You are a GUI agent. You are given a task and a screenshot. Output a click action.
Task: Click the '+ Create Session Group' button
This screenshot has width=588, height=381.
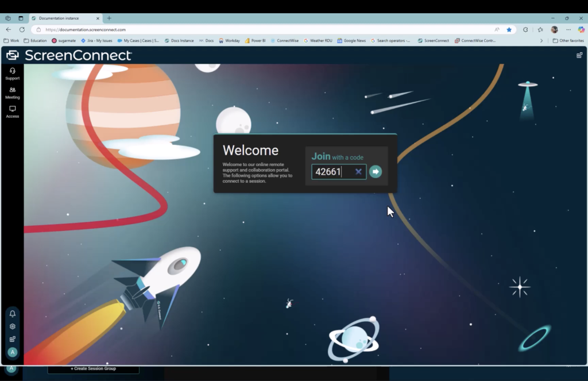tap(93, 368)
